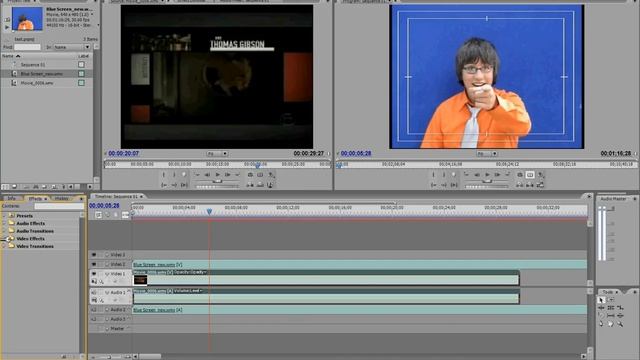Click the Blue Screen audio clip on Audio 2
Image resolution: width=640 pixels, height=360 pixels.
click(360, 310)
